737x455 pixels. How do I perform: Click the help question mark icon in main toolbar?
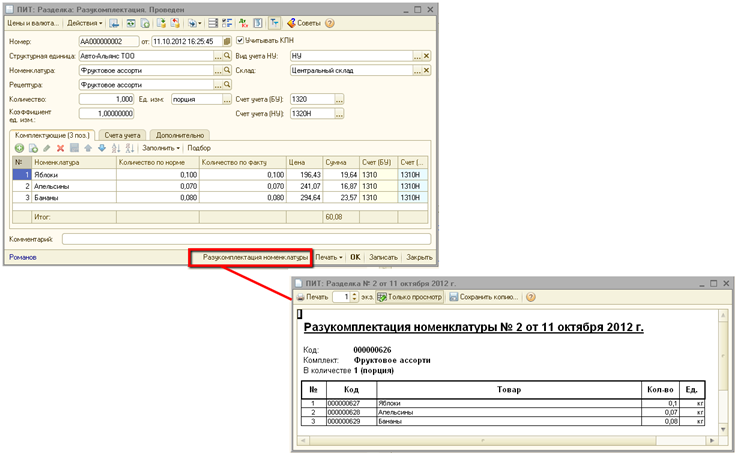329,22
